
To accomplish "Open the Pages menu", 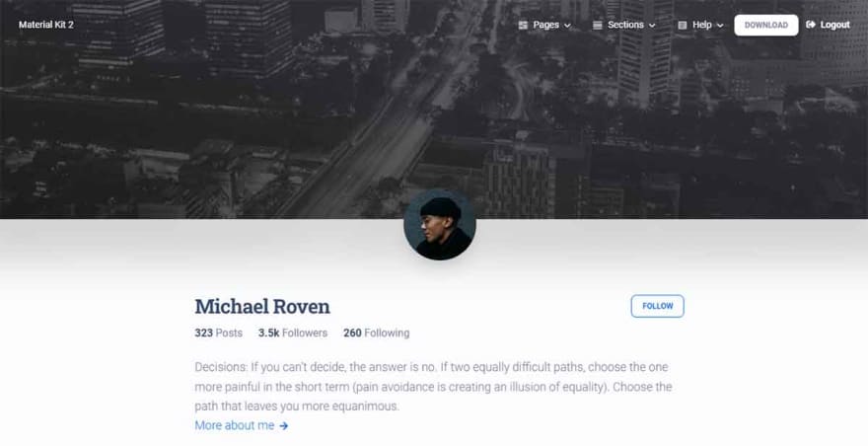I will [x=544, y=25].
